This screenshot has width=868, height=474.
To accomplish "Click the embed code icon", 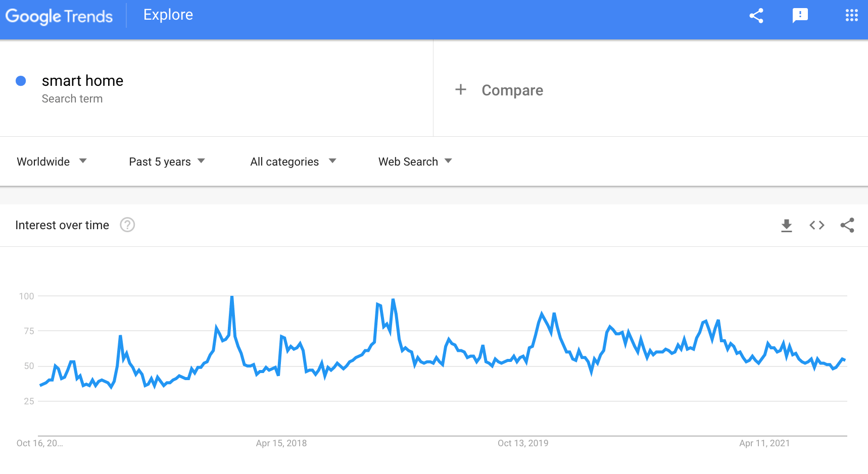I will pyautogui.click(x=816, y=225).
